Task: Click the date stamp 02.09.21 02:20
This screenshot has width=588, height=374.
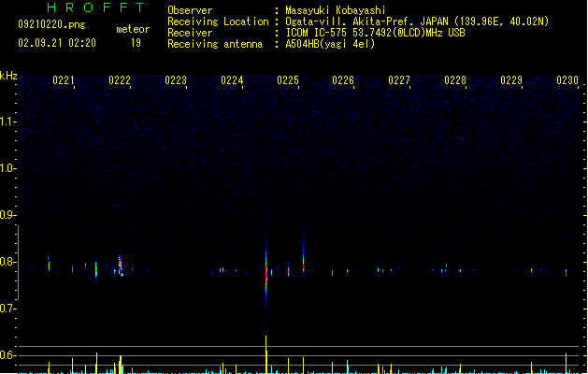Action: click(x=57, y=43)
